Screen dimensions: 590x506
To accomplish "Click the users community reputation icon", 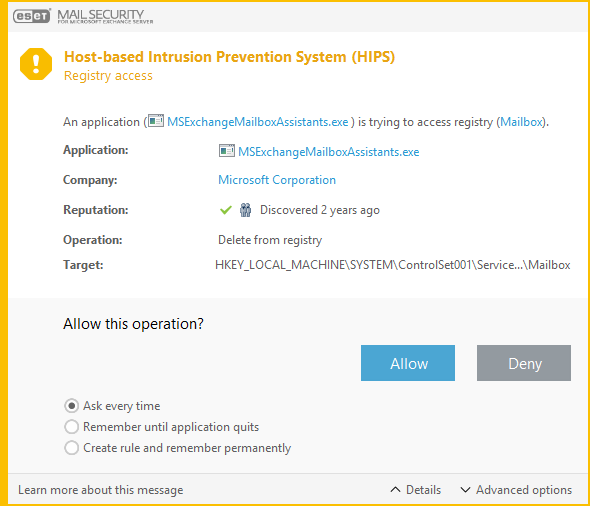I will coord(245,210).
